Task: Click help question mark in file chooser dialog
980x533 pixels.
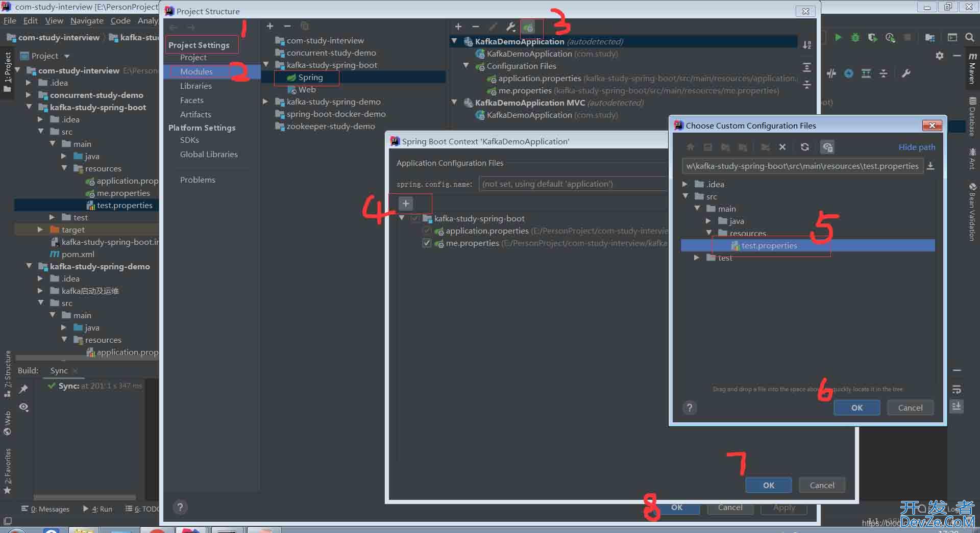Action: (690, 408)
